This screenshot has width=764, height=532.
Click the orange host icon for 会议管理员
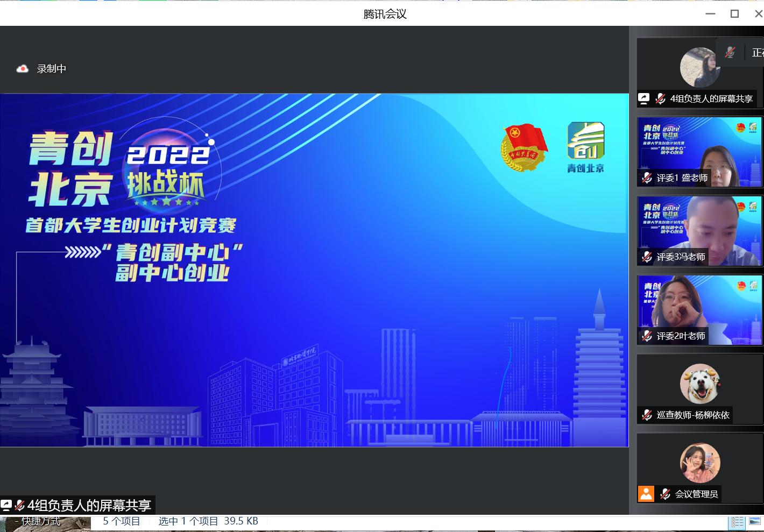coord(646,494)
